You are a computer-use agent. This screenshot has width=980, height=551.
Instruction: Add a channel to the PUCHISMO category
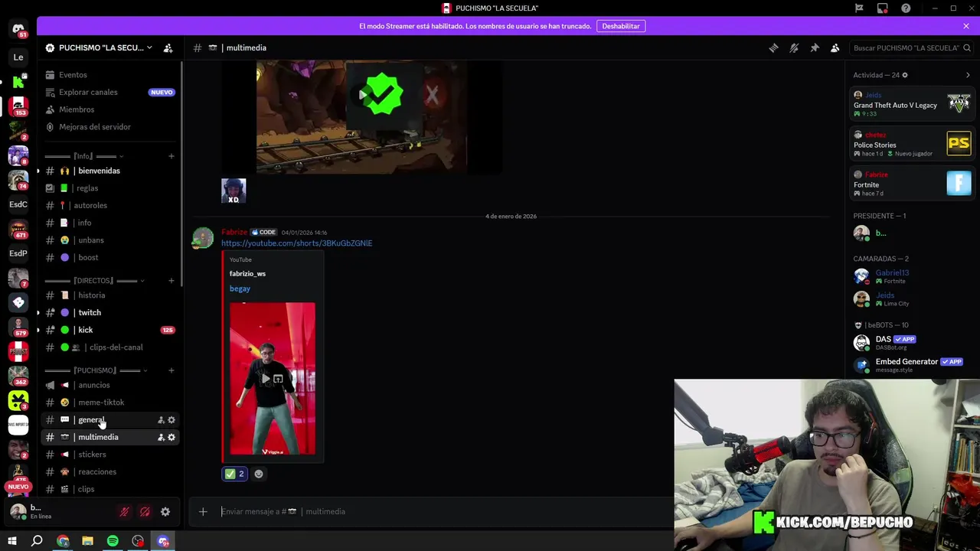coord(171,370)
